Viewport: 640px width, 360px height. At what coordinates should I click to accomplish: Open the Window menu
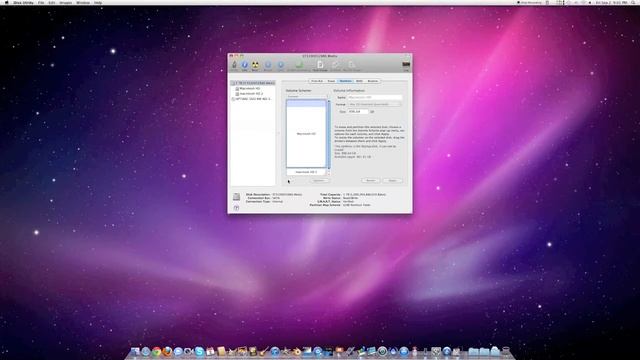tap(83, 2)
